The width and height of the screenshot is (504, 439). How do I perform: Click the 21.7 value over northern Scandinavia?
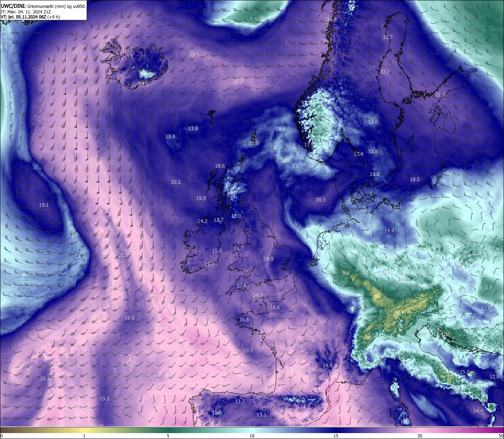pos(387,37)
